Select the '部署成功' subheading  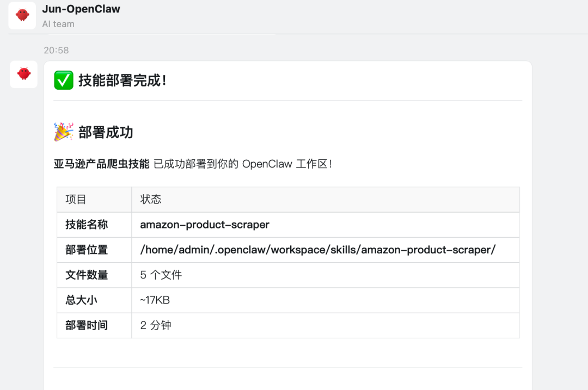click(106, 132)
